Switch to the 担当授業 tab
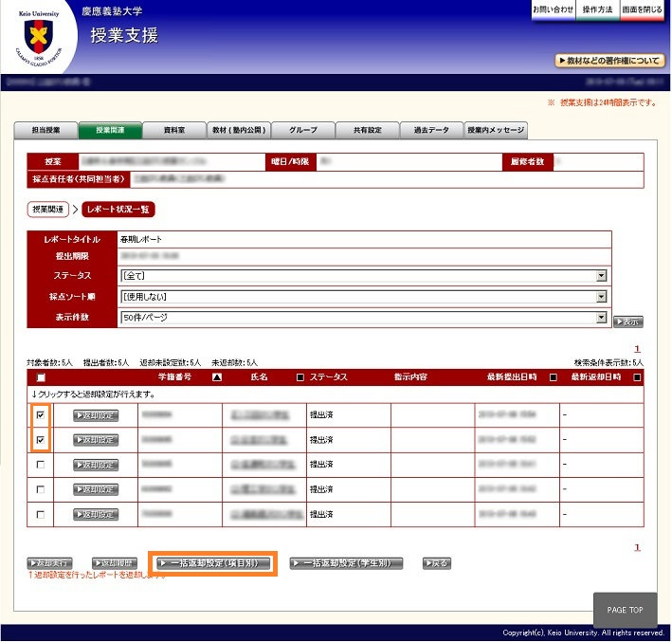Screen dimensions: 672x642 coord(45,131)
